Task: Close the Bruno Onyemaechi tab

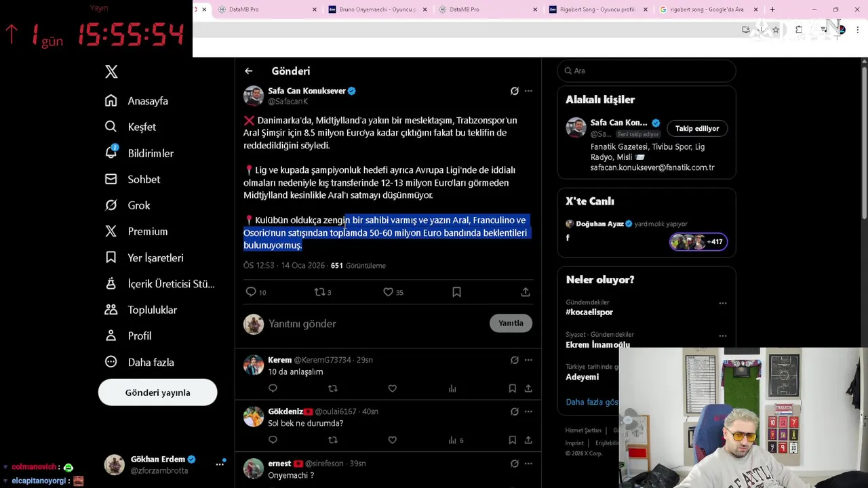Action: pos(425,9)
